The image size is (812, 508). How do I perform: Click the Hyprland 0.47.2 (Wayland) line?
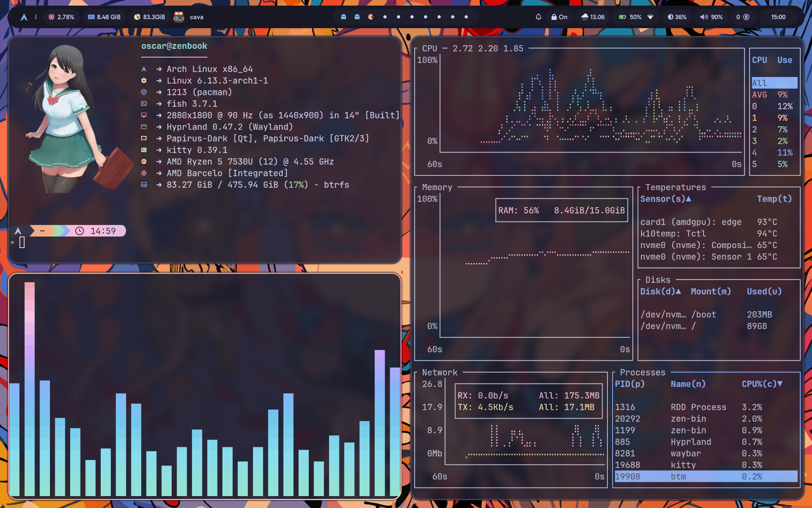(230, 127)
